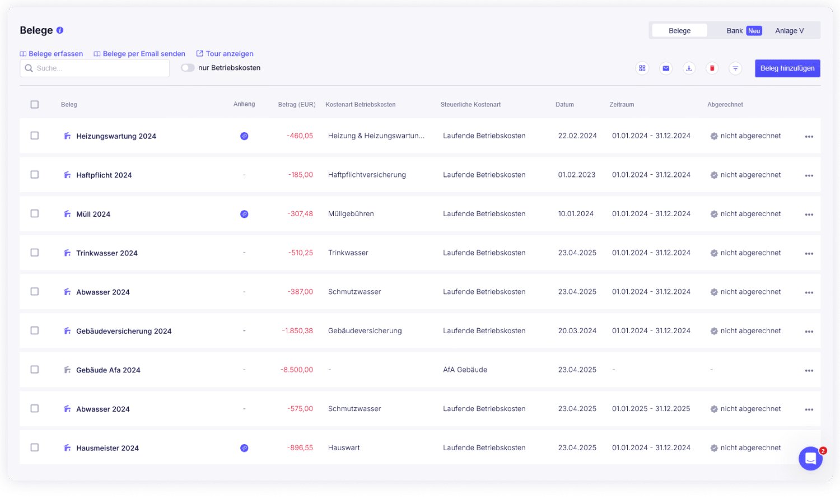
Task: Click the receipt icon beside Heizungswartung 2024
Action: click(x=67, y=136)
